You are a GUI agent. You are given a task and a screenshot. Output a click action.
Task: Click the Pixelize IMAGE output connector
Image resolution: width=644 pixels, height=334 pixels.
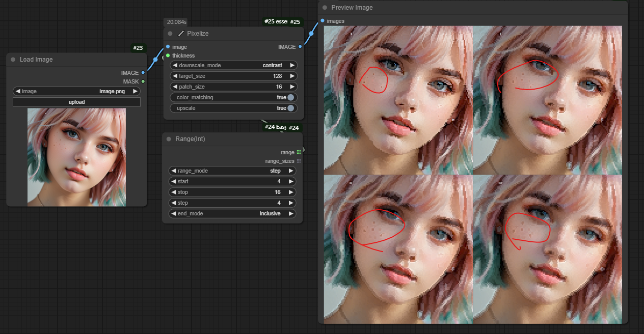300,47
